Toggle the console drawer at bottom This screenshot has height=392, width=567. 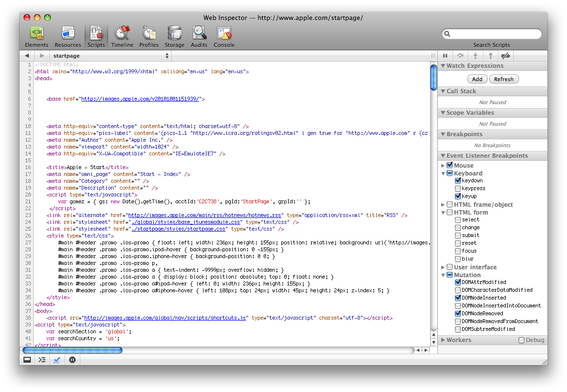coord(27,360)
